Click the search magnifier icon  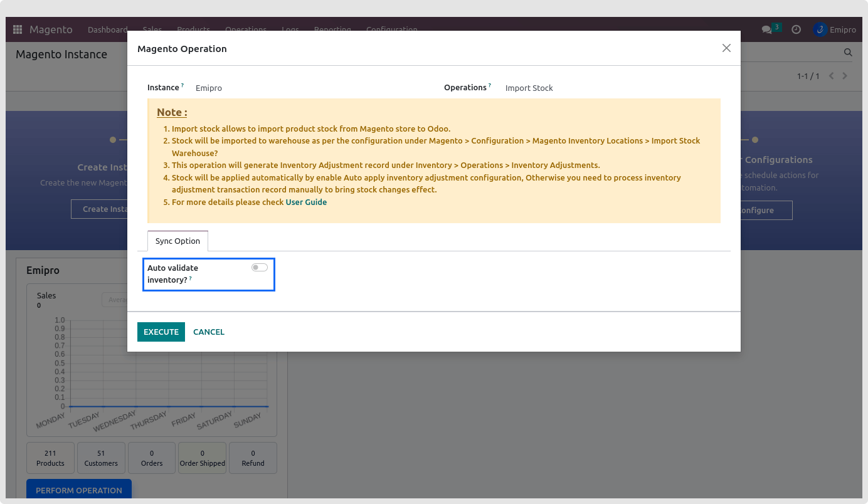click(848, 53)
